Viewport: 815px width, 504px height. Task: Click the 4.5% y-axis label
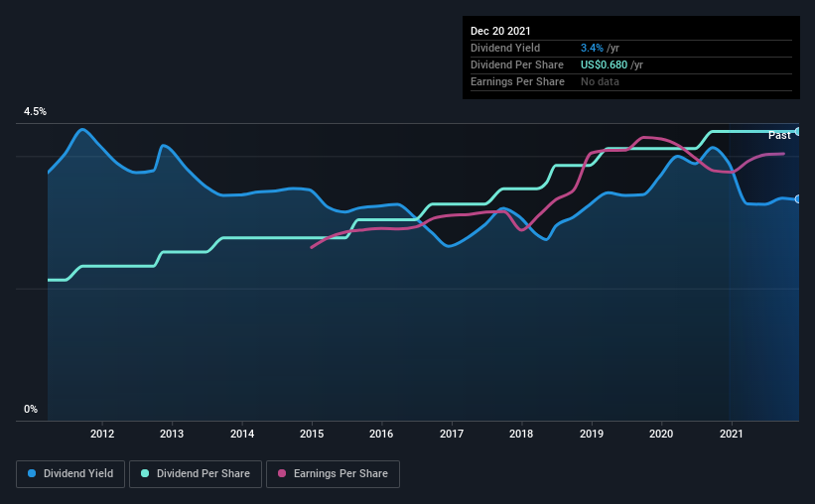point(35,112)
